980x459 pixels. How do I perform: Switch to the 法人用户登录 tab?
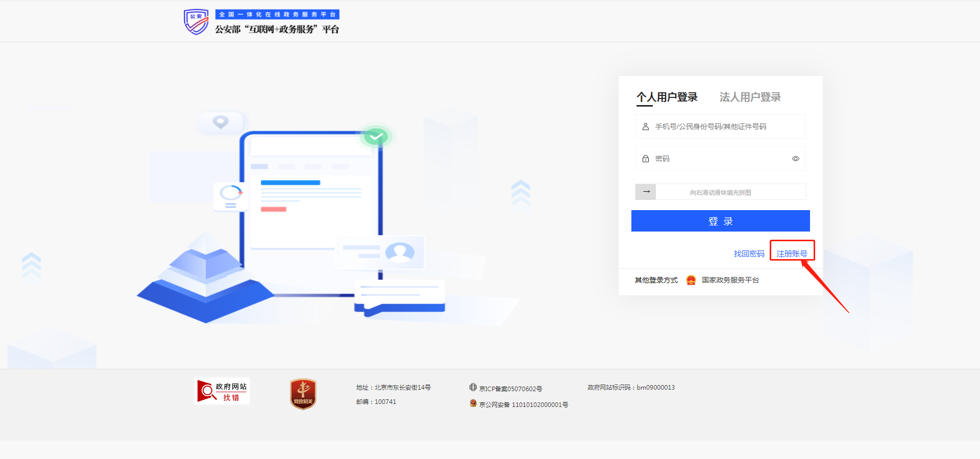(x=750, y=97)
